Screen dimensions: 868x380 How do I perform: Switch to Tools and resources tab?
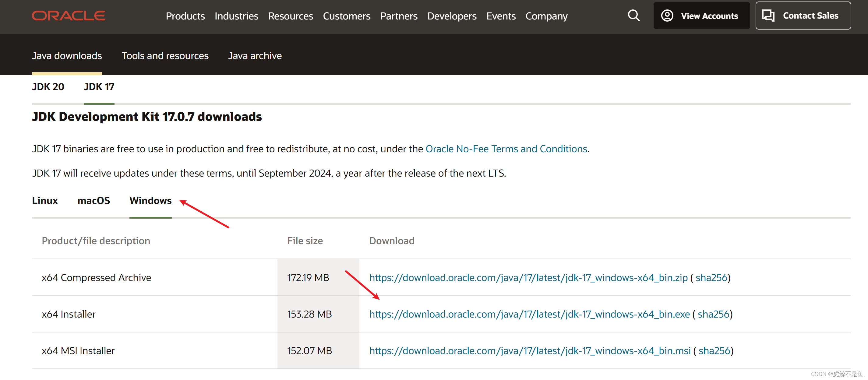click(x=165, y=56)
